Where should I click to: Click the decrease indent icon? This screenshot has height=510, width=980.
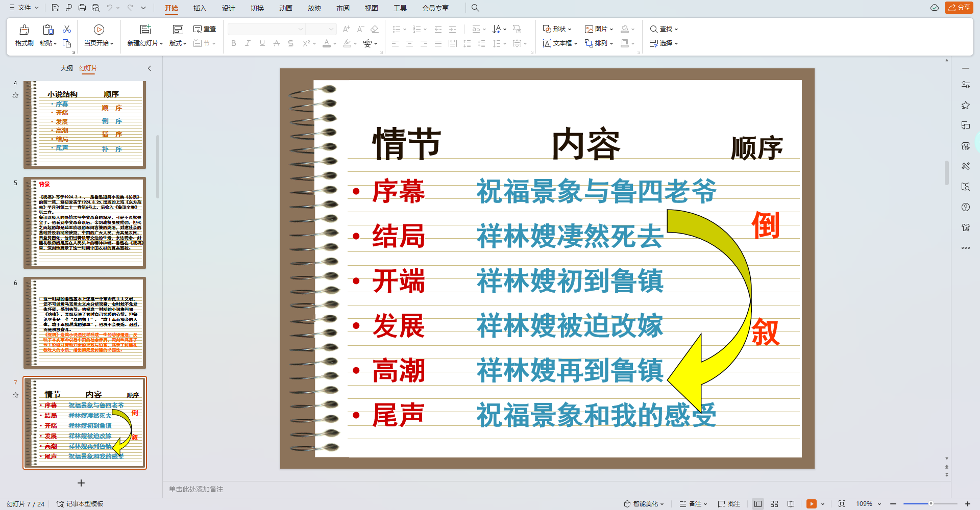(x=438, y=29)
